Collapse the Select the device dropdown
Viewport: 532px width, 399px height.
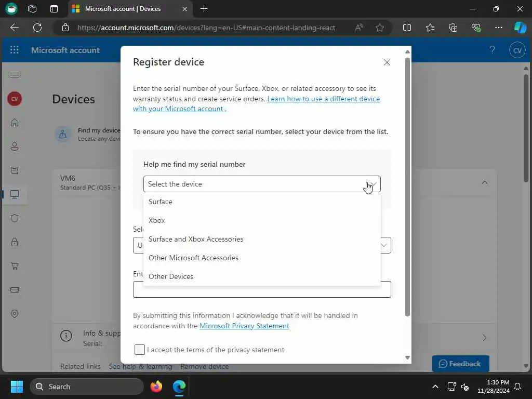coord(373,184)
